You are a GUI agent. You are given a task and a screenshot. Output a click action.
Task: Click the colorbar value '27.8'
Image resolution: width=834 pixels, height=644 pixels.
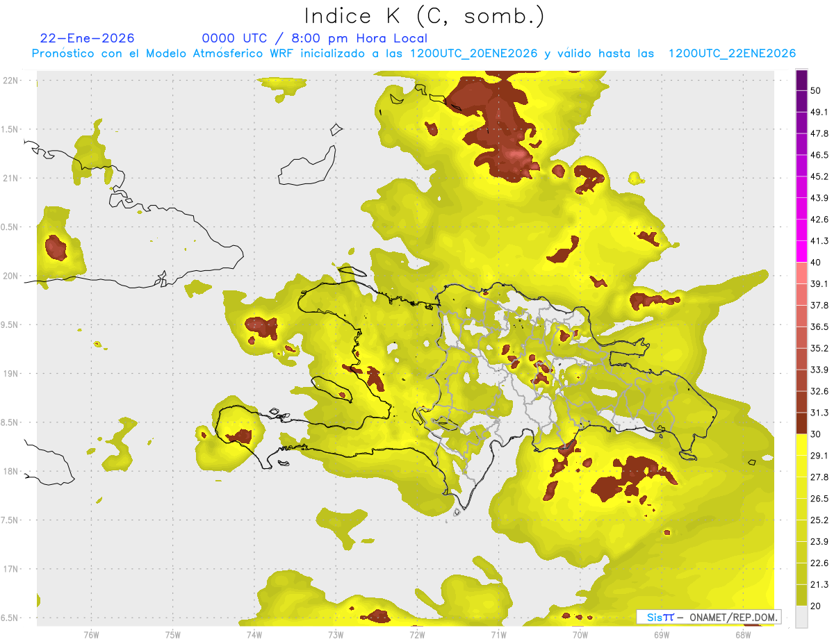[x=819, y=477]
